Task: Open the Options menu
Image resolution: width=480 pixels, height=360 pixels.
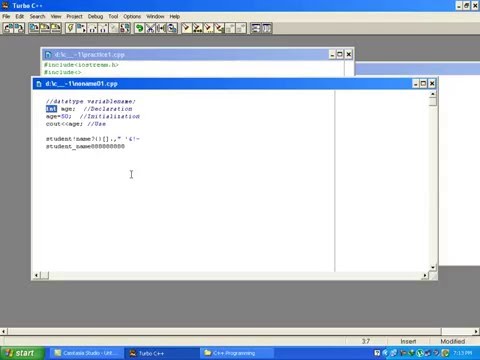Action: pos(132,16)
